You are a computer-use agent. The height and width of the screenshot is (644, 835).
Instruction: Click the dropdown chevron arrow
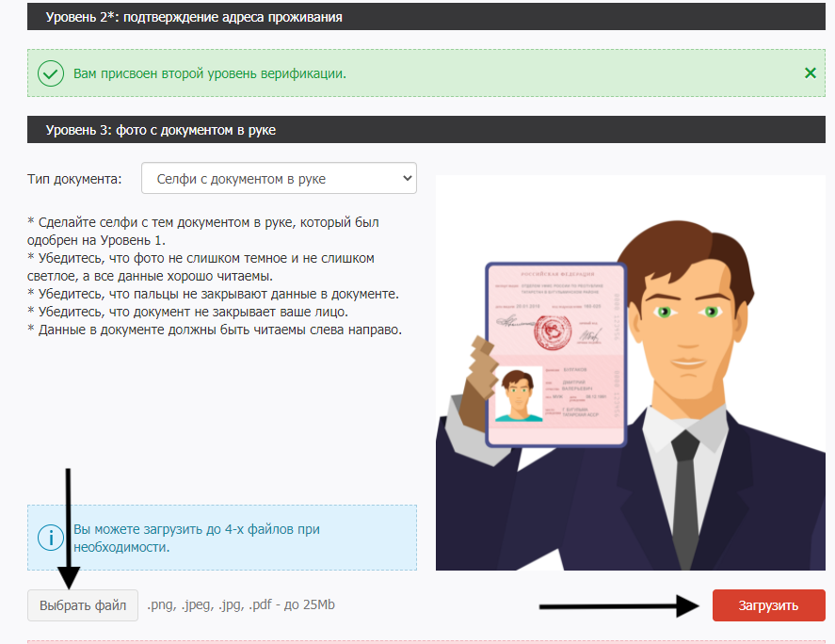tap(407, 178)
